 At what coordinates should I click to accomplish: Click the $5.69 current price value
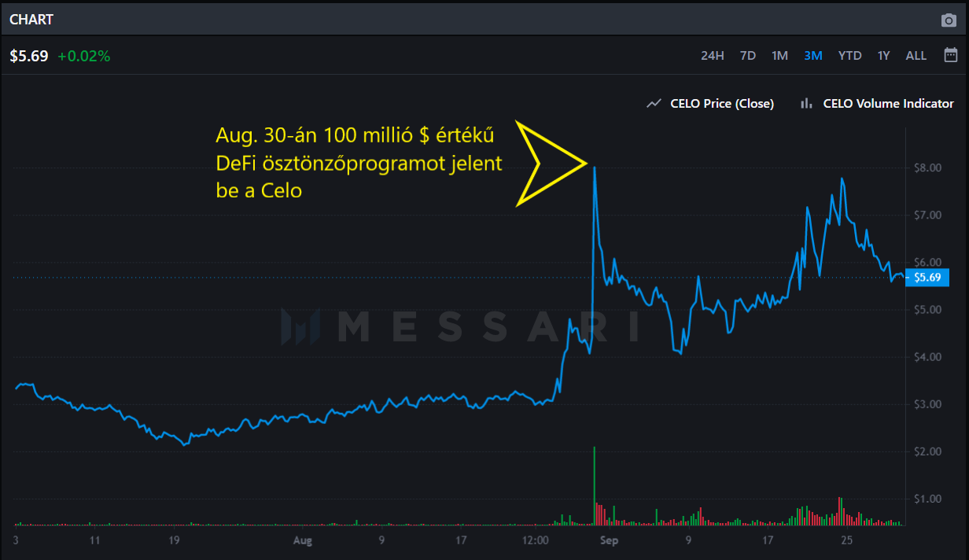(29, 56)
